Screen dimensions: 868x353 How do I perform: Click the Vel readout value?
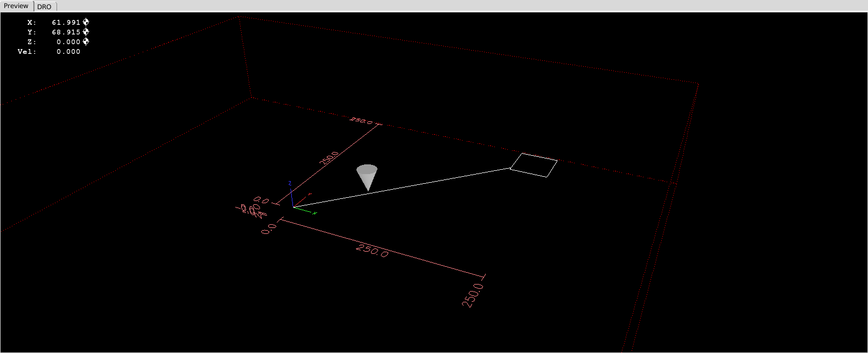point(68,51)
